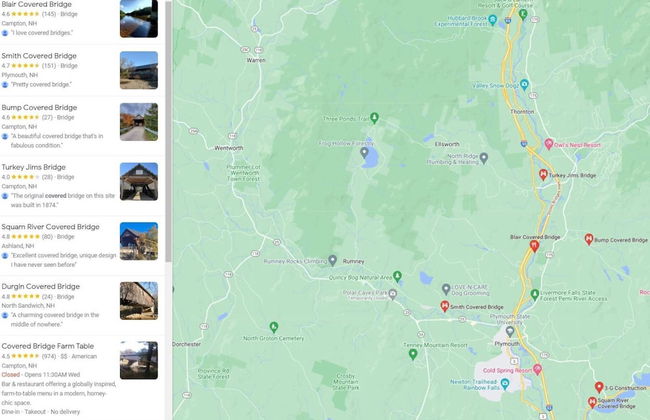The height and width of the screenshot is (420, 650).
Task: Click the Valley Snow Dogz teal marker
Action: 524,85
